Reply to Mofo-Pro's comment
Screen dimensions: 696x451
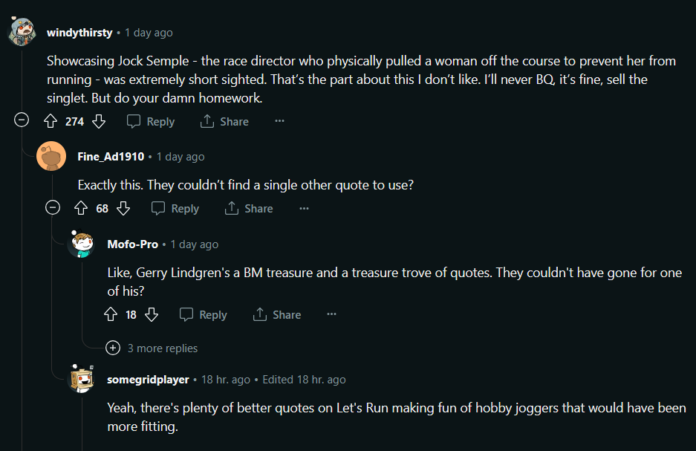tap(203, 314)
